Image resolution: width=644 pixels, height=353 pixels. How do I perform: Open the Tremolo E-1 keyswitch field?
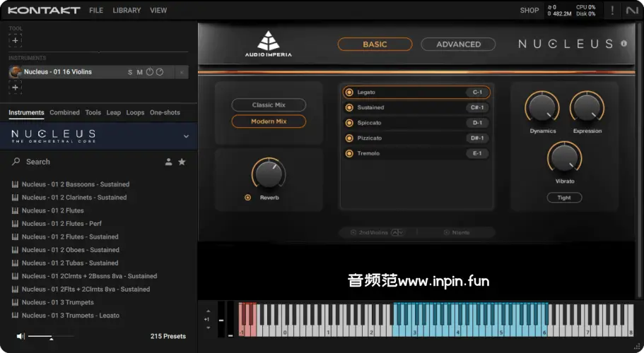click(477, 153)
